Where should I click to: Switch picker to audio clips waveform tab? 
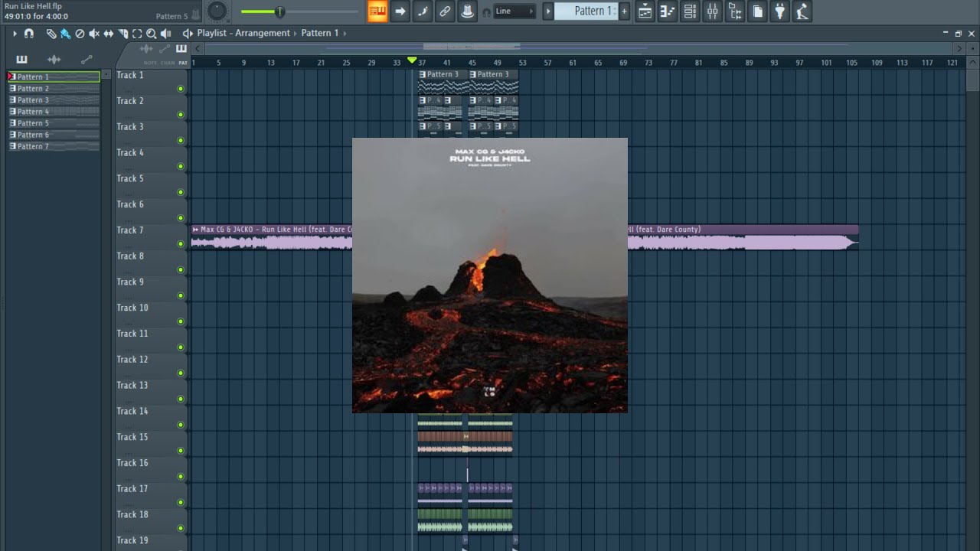click(x=54, y=60)
